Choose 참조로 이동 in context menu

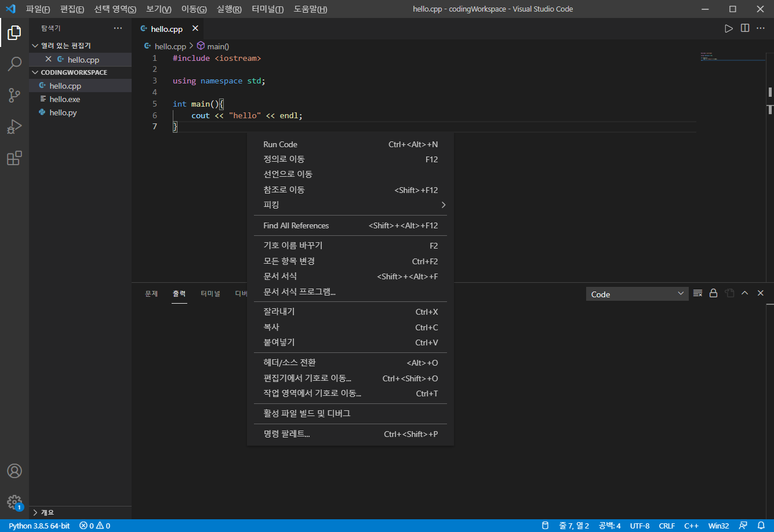350,190
